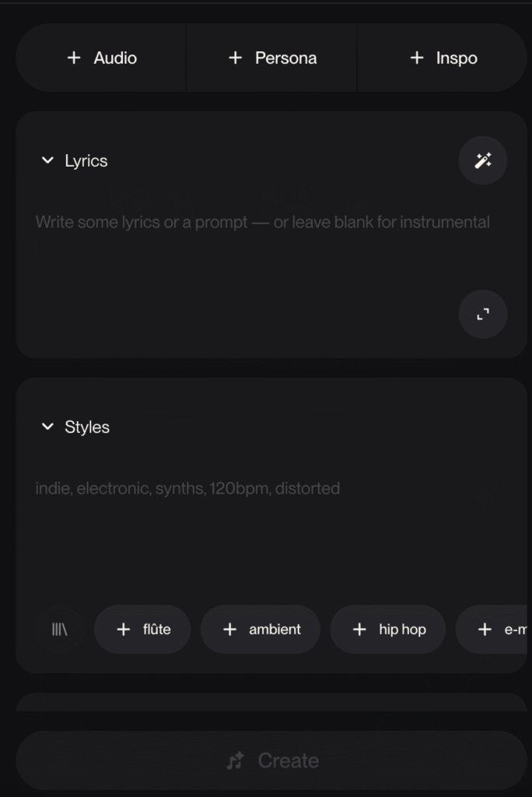Select the partially visible e-m style chip
The image size is (532, 797).
coord(502,629)
